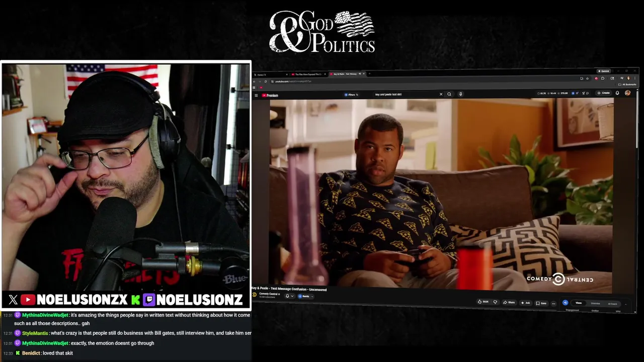Clear the YouTube search text with X

point(441,94)
